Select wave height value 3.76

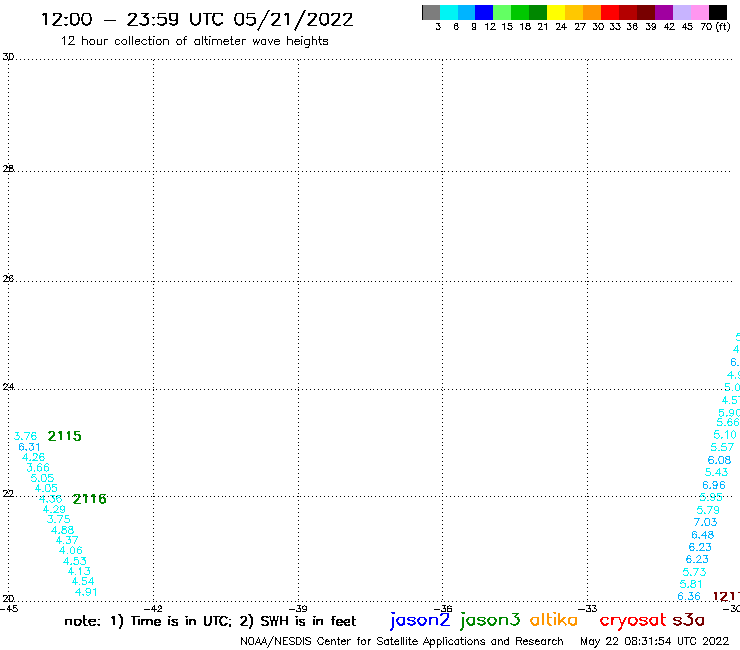coord(25,436)
